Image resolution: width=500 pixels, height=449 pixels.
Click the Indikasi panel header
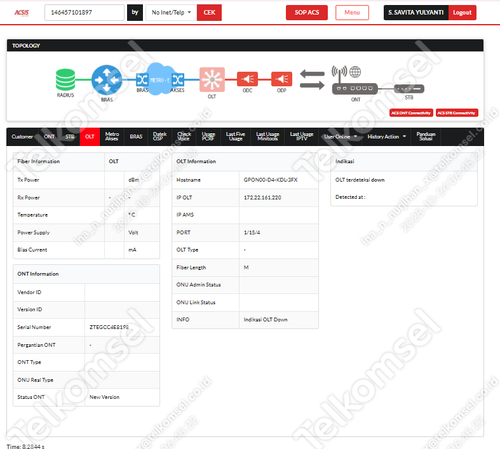click(345, 162)
